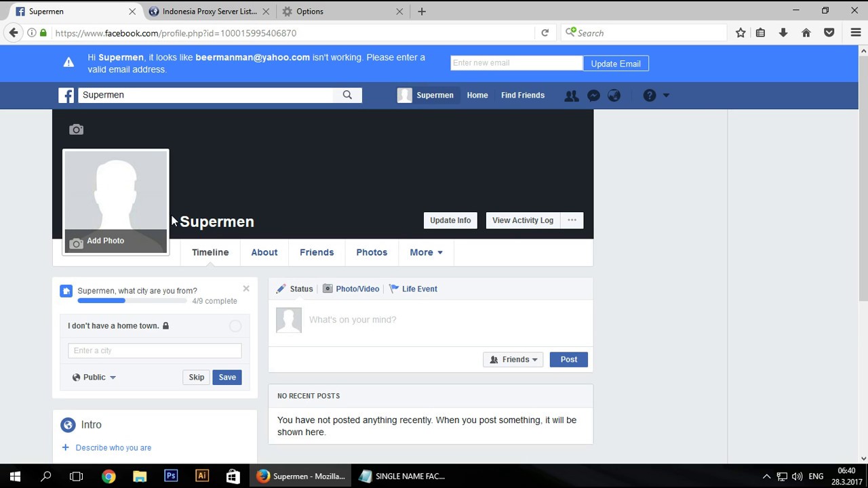Switch to the Timeline tab
The image size is (868, 488).
pyautogui.click(x=210, y=252)
